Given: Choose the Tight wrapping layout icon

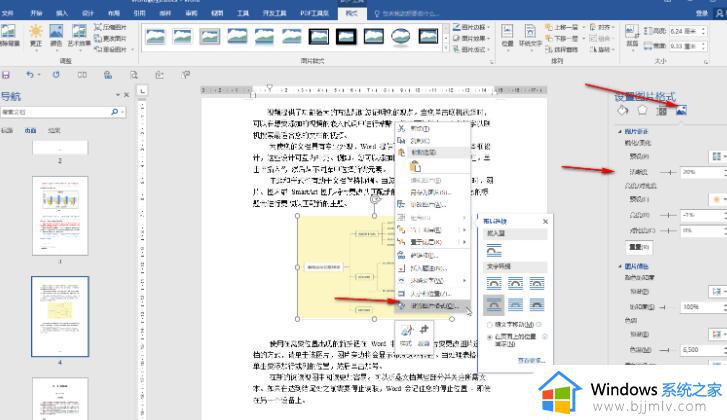Looking at the screenshot, I should click(515, 283).
